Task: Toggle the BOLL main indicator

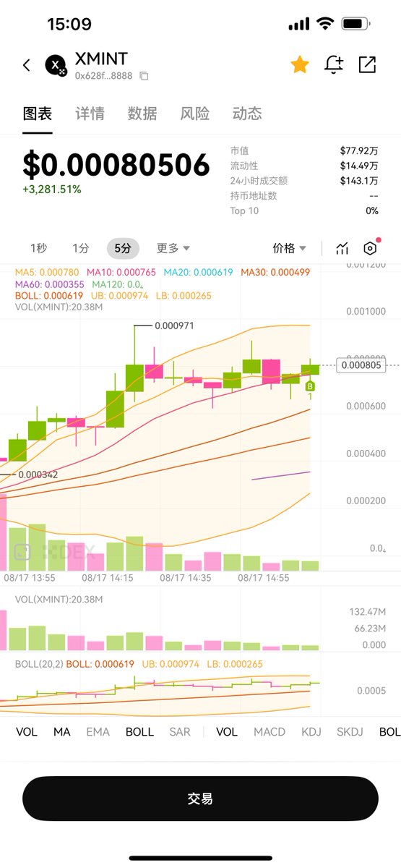Action: (139, 732)
